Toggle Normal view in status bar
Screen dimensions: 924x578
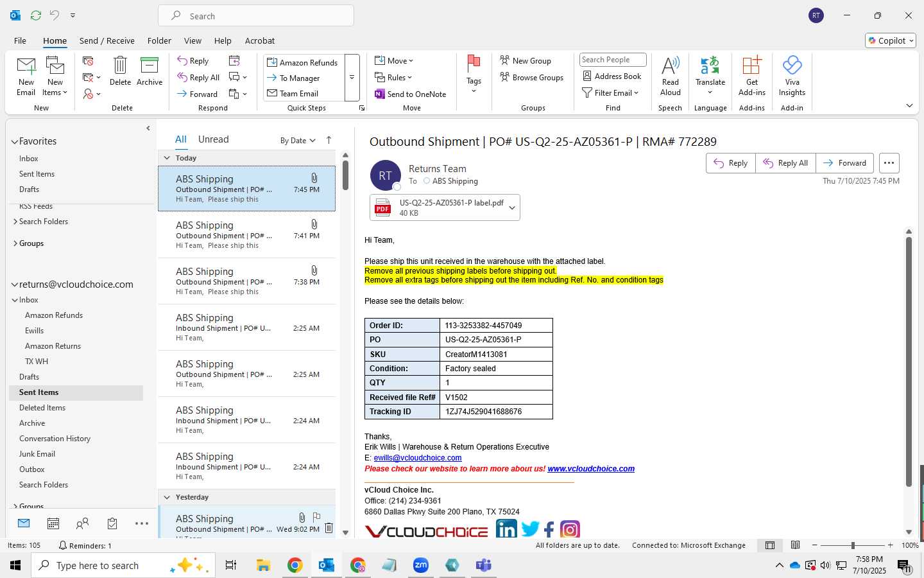tap(769, 545)
